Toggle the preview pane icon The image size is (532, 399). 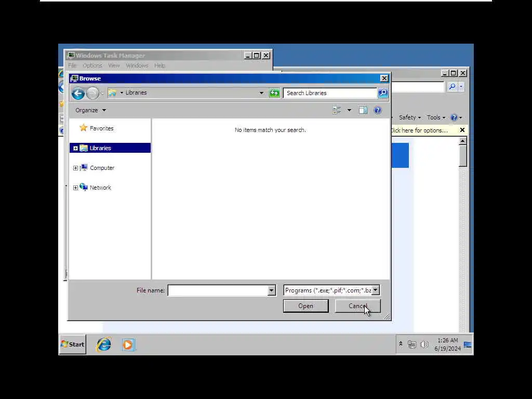[363, 110]
